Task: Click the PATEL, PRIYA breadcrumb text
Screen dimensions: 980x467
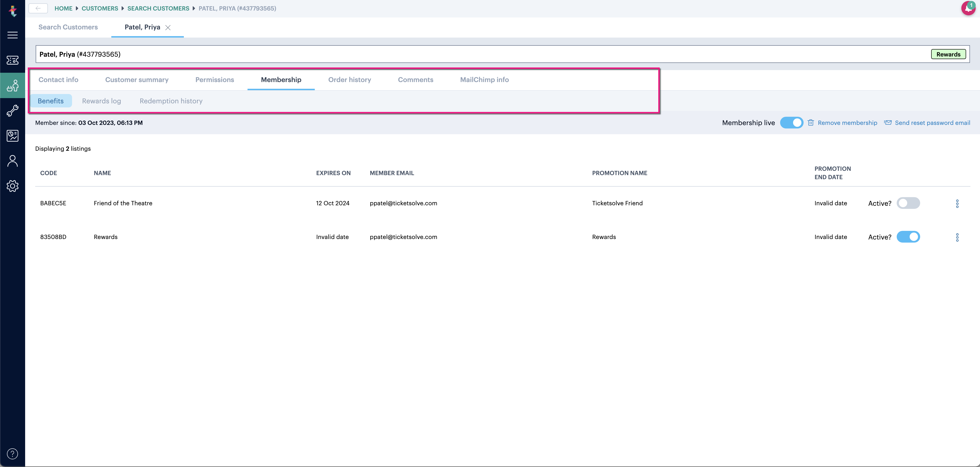Action: tap(237, 8)
